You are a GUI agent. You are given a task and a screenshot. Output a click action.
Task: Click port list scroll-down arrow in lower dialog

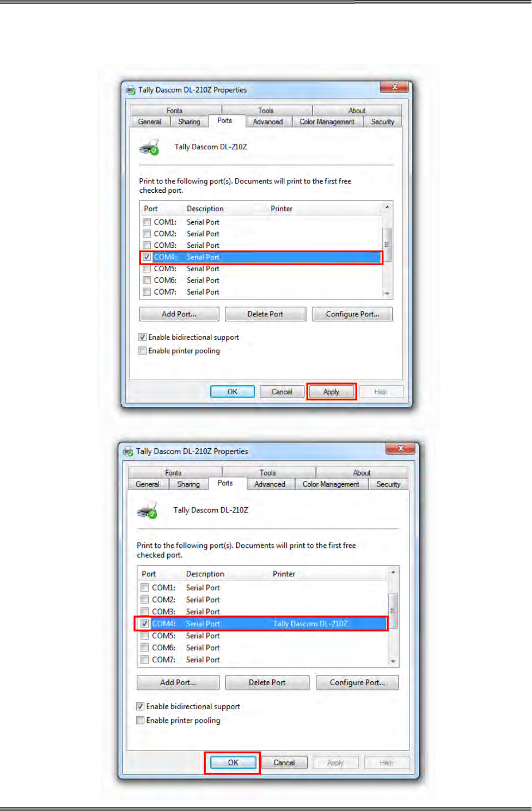point(393,662)
